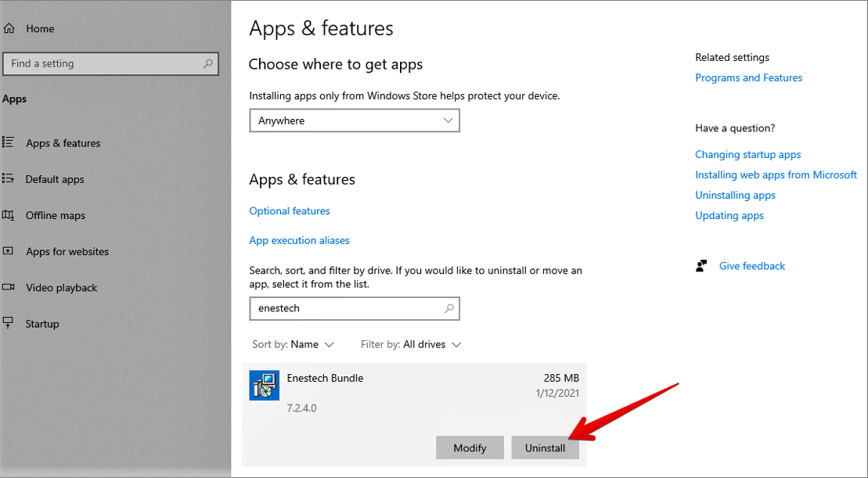Screen dimensions: 868x478
Task: Uninstall the Enestech Bundle app
Action: [x=545, y=447]
